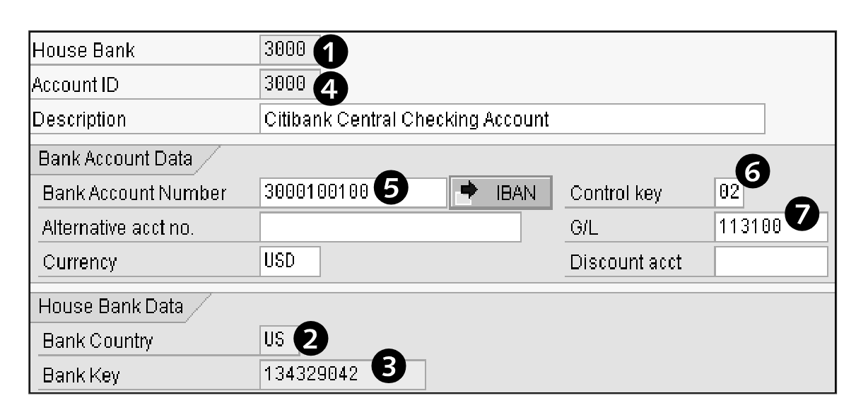Click the IBAN arrow button

[500, 192]
